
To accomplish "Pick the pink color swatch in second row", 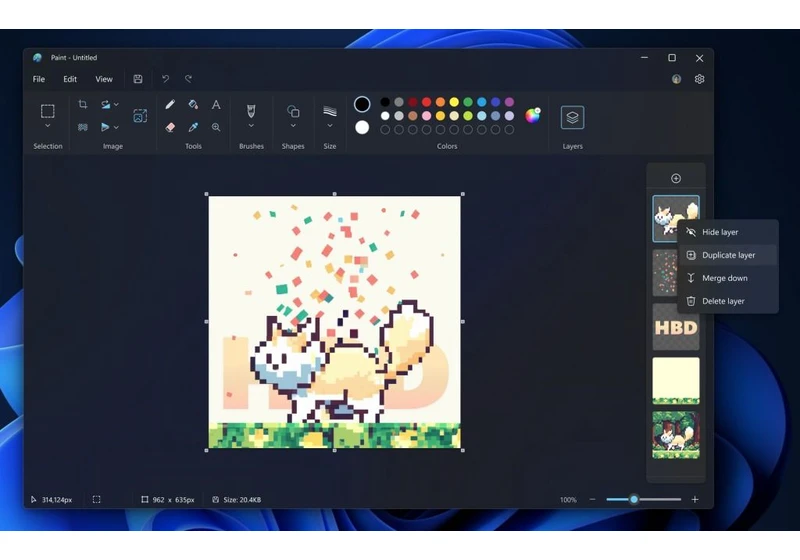I will (x=427, y=116).
